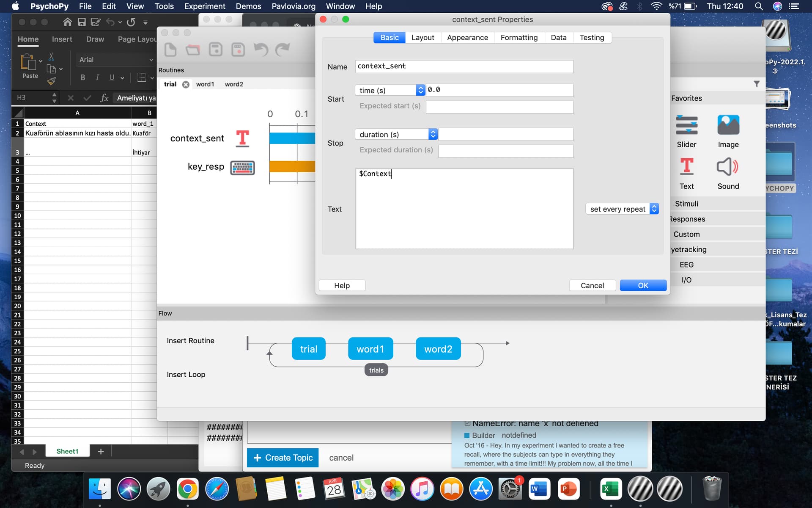812x508 pixels.
Task: Open the Start type time (s) dropdown
Action: (390, 90)
